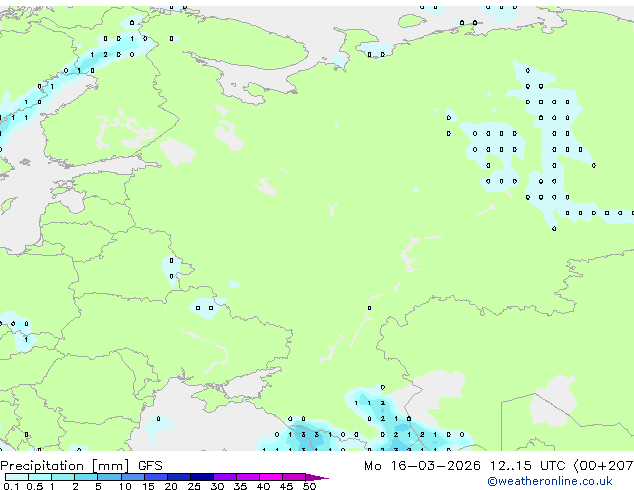Click the '25' legend scale label

194,486
